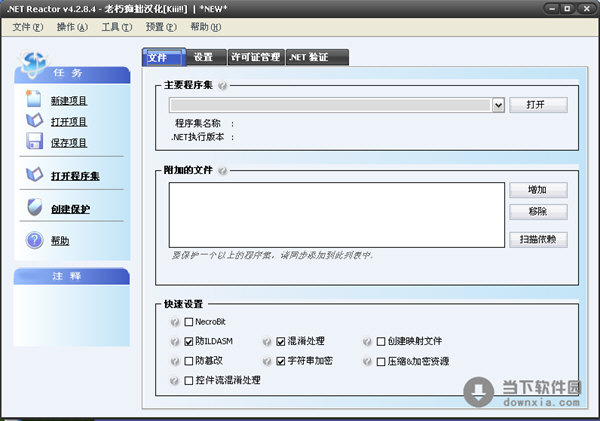The width and height of the screenshot is (600, 421).
Task: Click the main assembly path field
Action: click(x=330, y=105)
